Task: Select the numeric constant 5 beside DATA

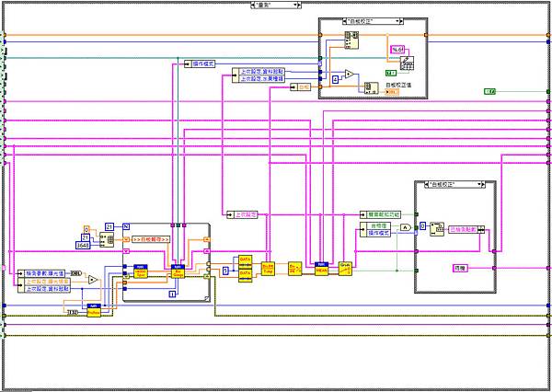Action: (225, 270)
